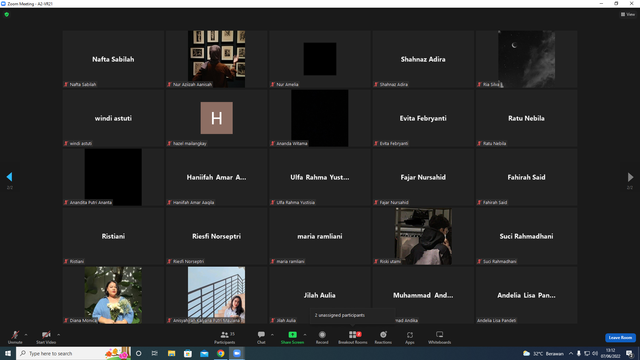Select Diana Monica tile with flowers
Screen dimensions: 640x360
pos(113,295)
